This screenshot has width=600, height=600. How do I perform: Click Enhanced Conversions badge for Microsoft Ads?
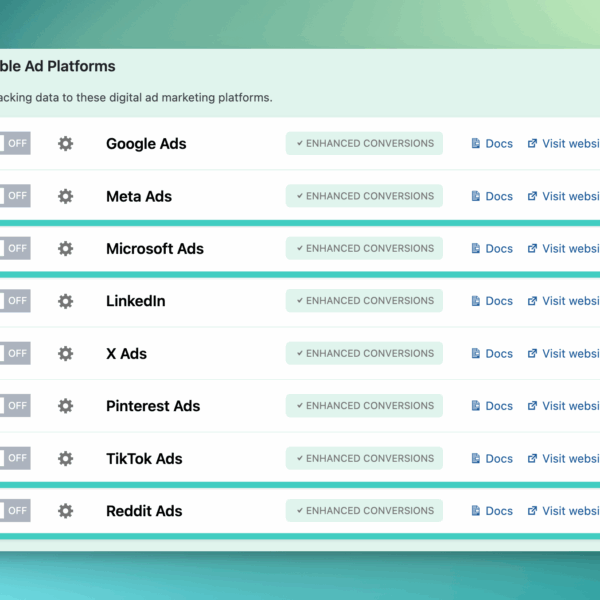[364, 248]
